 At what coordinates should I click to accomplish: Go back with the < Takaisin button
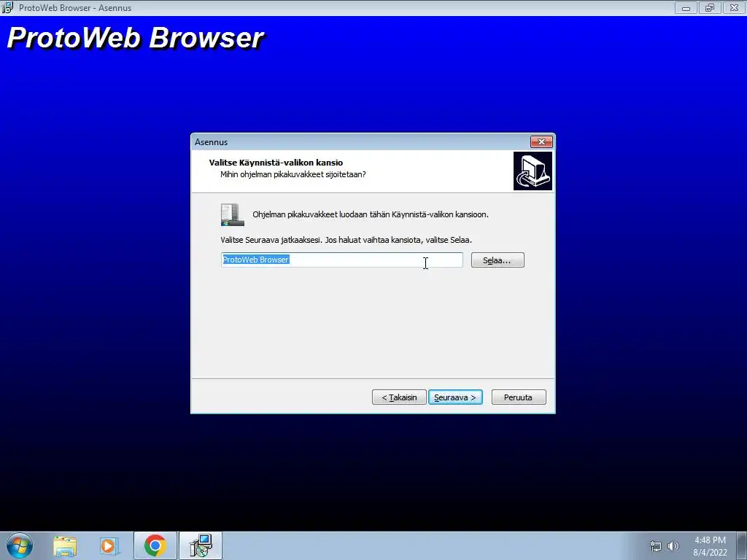[x=399, y=397]
